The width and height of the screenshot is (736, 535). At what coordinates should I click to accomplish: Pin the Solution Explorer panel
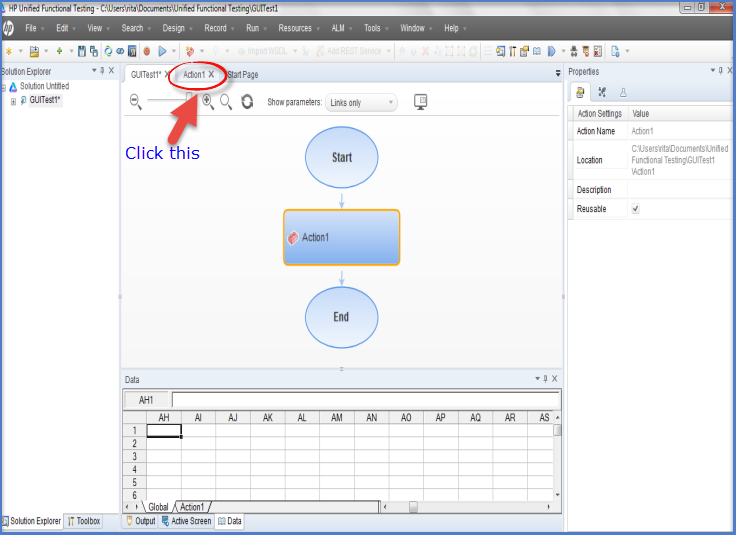102,70
